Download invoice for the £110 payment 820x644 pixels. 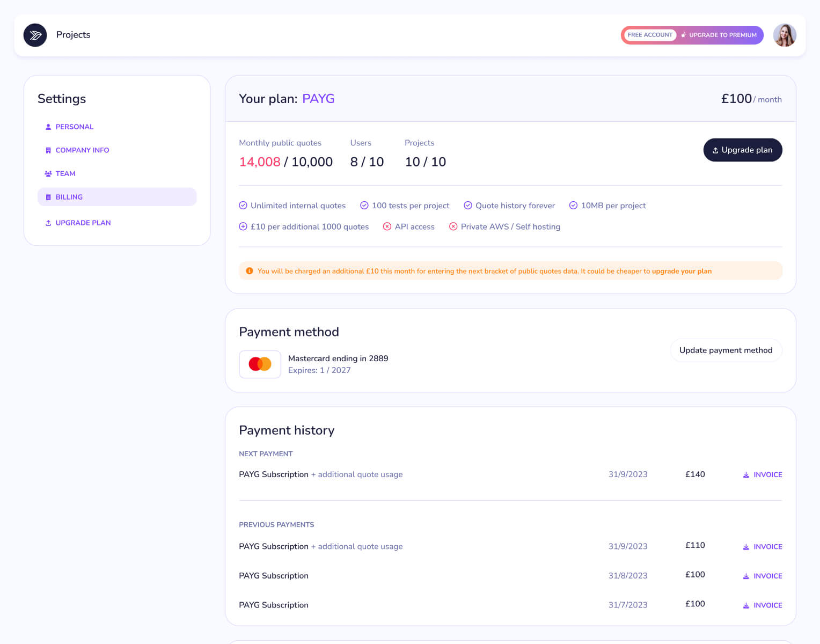point(763,547)
